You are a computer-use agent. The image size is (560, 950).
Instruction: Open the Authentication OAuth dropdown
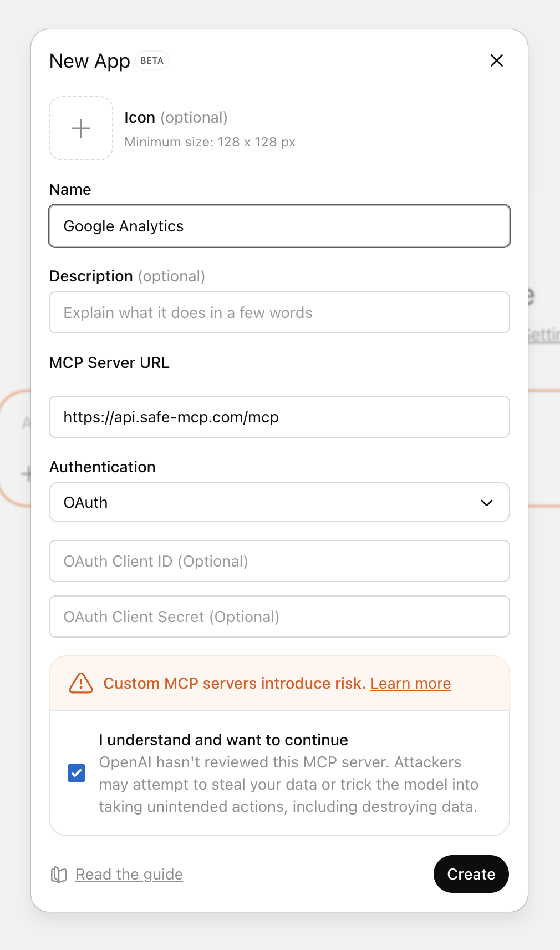279,502
